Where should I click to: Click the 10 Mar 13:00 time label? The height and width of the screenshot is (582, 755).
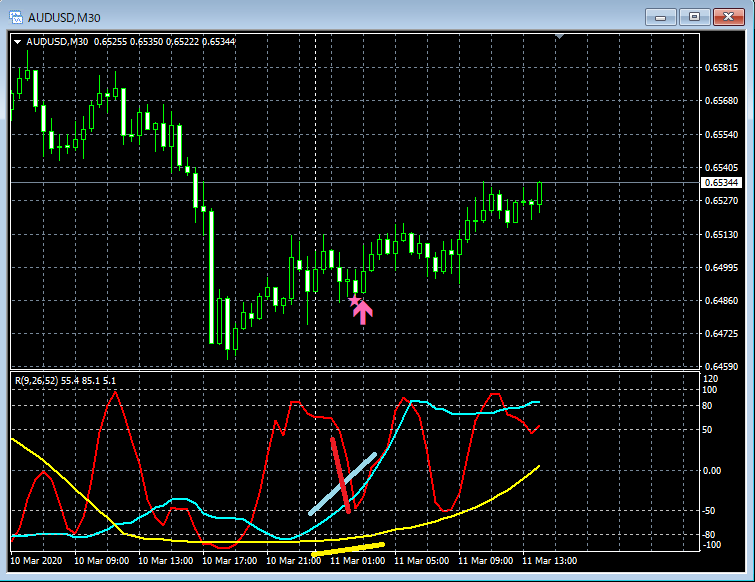click(x=166, y=561)
